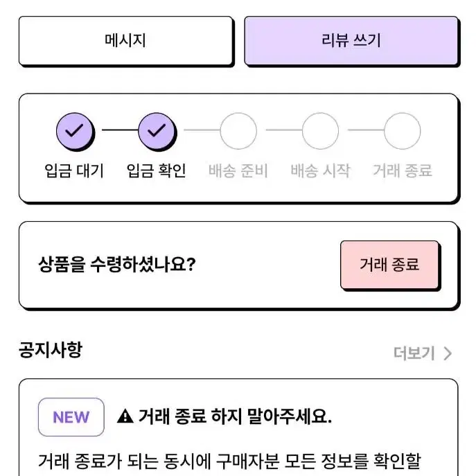Click the NEW badge on the notice
Image resolution: width=476 pixels, height=476 pixels.
click(x=71, y=417)
